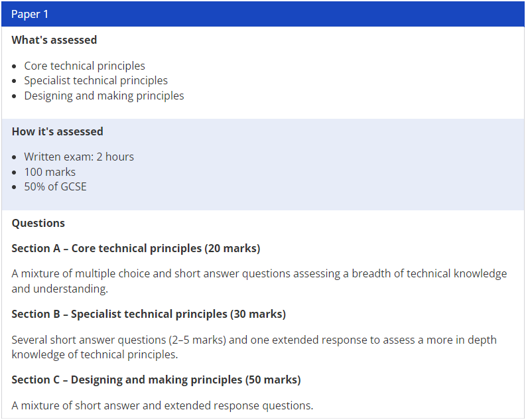
Task: Click the Section A heading (20 marks)
Action: pyautogui.click(x=136, y=248)
